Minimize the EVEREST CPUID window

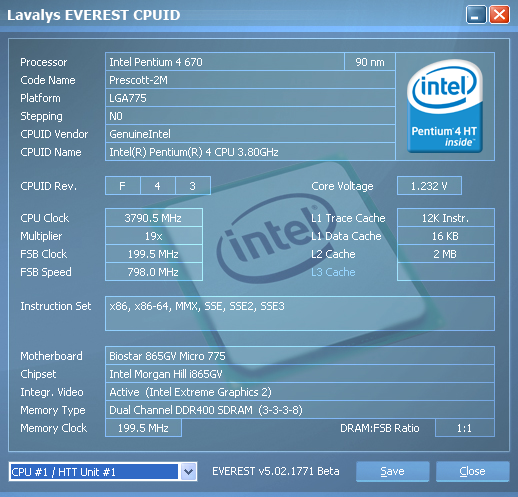coord(476,15)
